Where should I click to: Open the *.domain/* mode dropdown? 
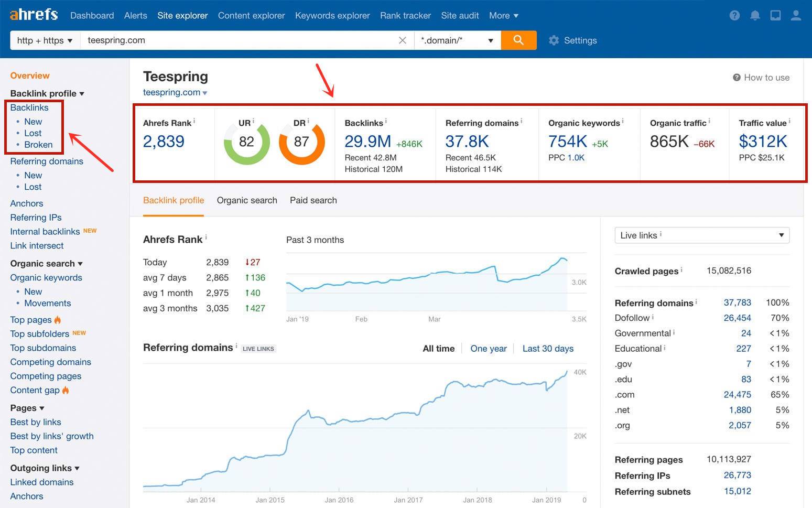(x=457, y=40)
